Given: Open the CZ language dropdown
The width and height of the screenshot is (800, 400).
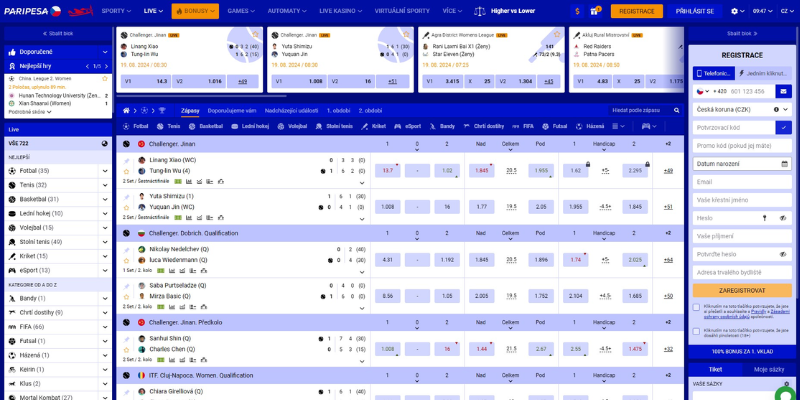Looking at the screenshot, I should click(x=786, y=11).
